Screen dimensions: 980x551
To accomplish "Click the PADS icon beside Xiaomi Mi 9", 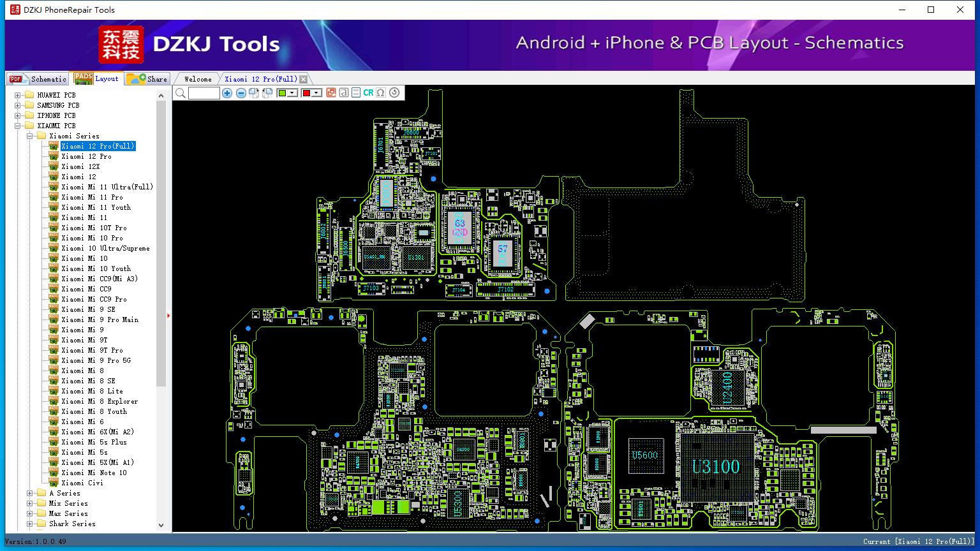I will [x=54, y=330].
